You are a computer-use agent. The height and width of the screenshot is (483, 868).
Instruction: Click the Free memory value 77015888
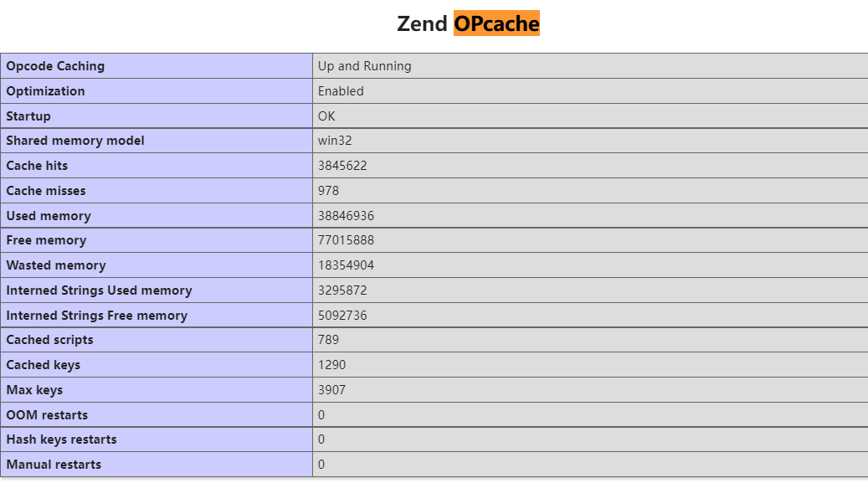coord(346,240)
